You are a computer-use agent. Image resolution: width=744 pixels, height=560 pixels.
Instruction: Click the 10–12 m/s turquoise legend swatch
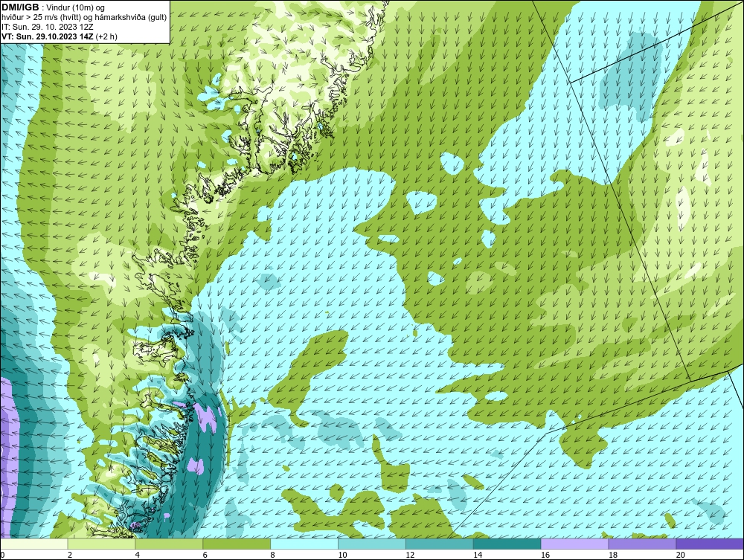372,544
